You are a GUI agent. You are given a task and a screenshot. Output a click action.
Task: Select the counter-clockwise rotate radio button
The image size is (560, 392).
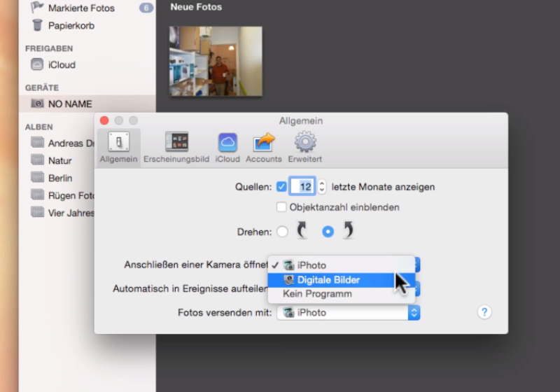point(282,232)
